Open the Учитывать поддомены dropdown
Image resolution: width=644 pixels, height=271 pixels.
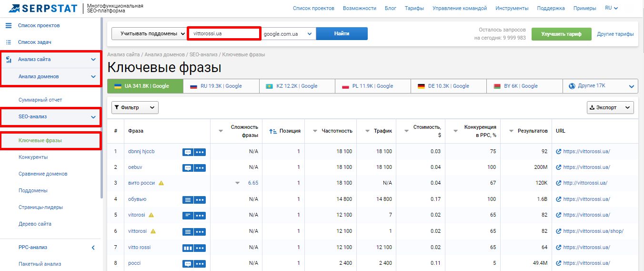149,33
